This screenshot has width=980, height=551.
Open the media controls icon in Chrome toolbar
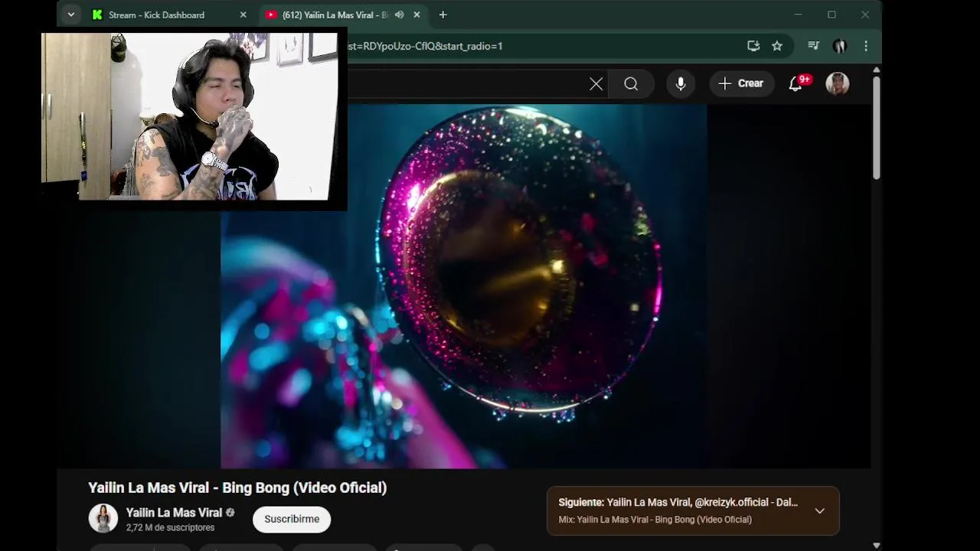[813, 46]
